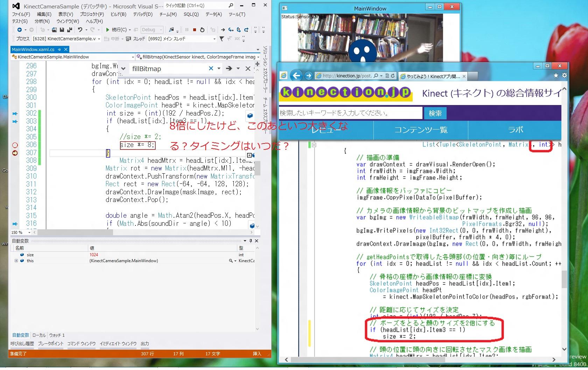Refresh the kinection.jp page in IE
Viewport: 588px width, 370px height.
(x=393, y=76)
